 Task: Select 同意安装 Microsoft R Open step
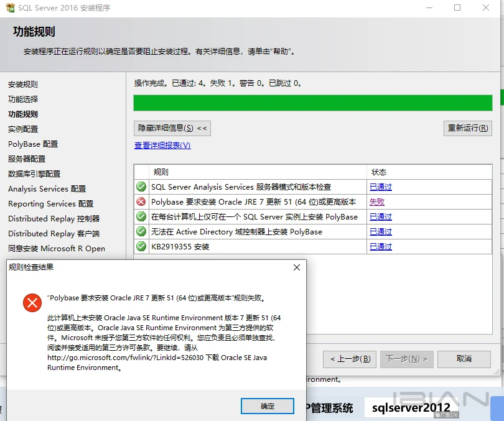tap(57, 249)
